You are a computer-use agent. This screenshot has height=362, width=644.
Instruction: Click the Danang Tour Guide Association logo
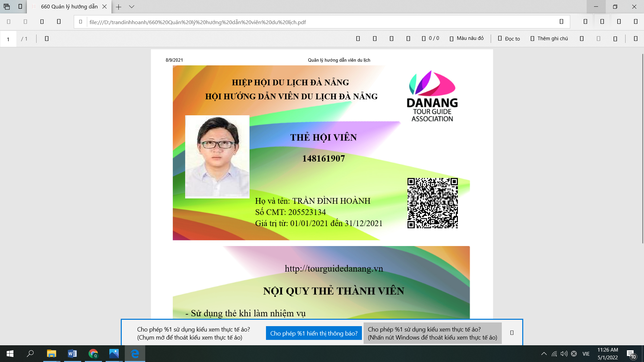[x=432, y=96]
